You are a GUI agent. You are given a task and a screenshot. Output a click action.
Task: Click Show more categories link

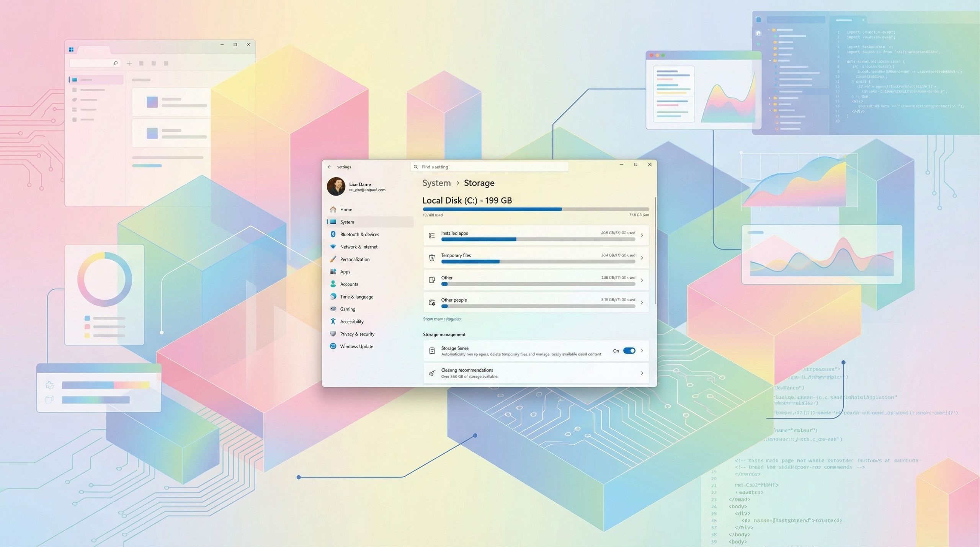pyautogui.click(x=442, y=319)
